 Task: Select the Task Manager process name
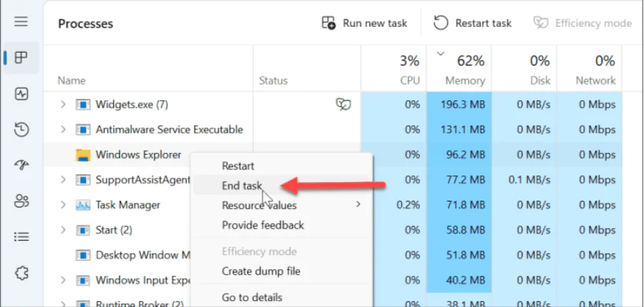(x=128, y=205)
